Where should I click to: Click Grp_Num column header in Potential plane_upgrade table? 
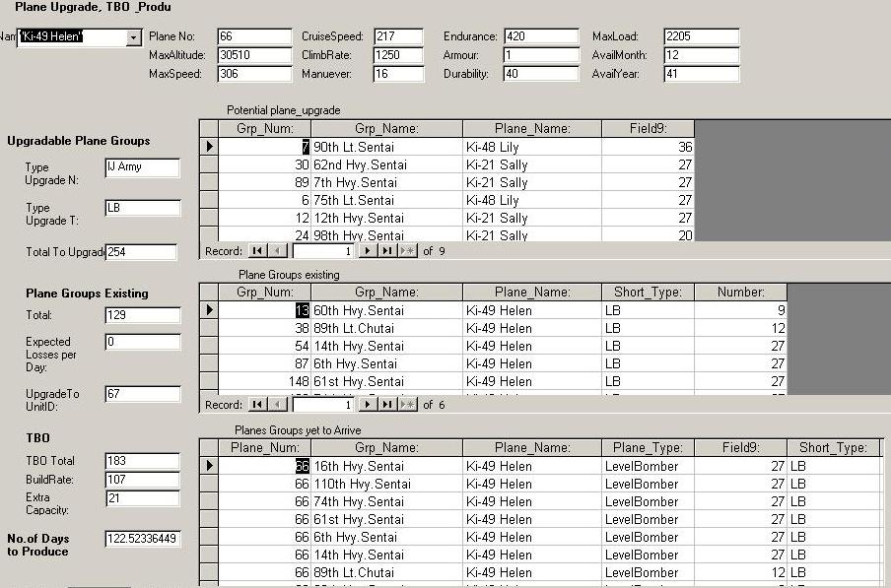tap(265, 129)
